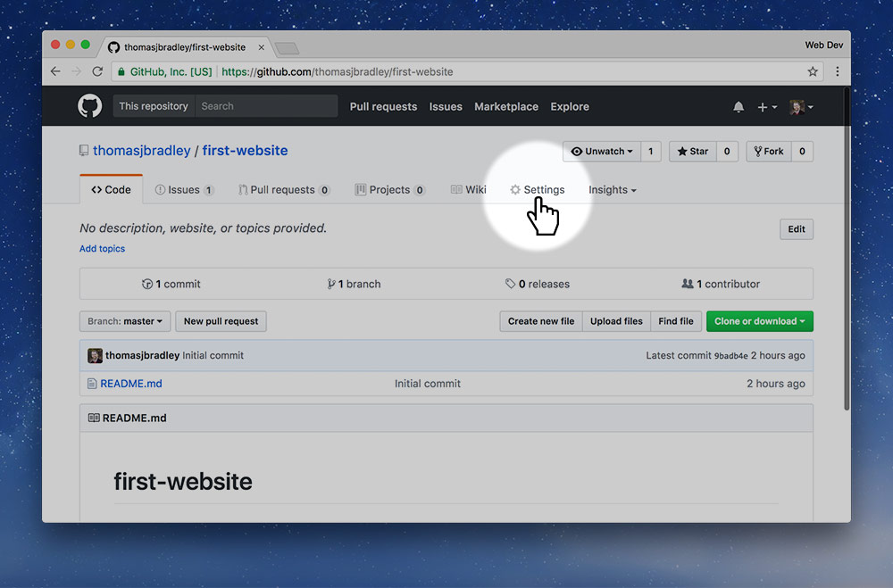Open the notifications bell
Image resolution: width=893 pixels, height=588 pixels.
coord(739,106)
